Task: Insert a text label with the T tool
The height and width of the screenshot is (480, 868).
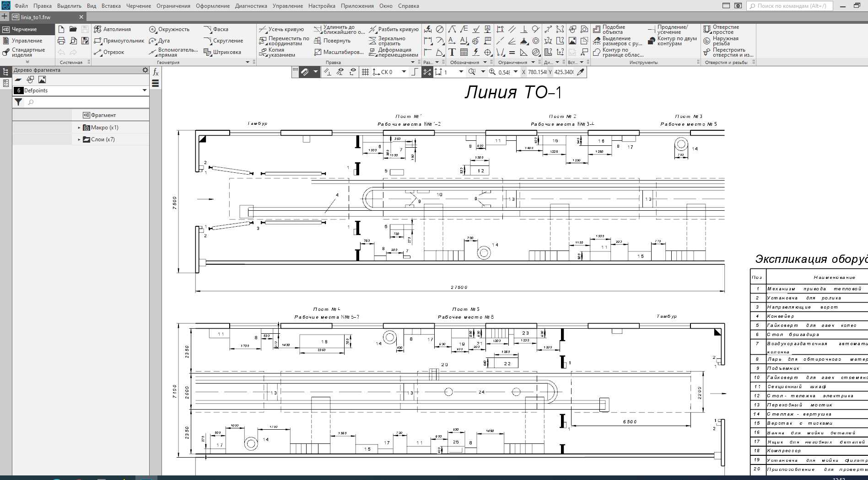Action: pos(452,52)
